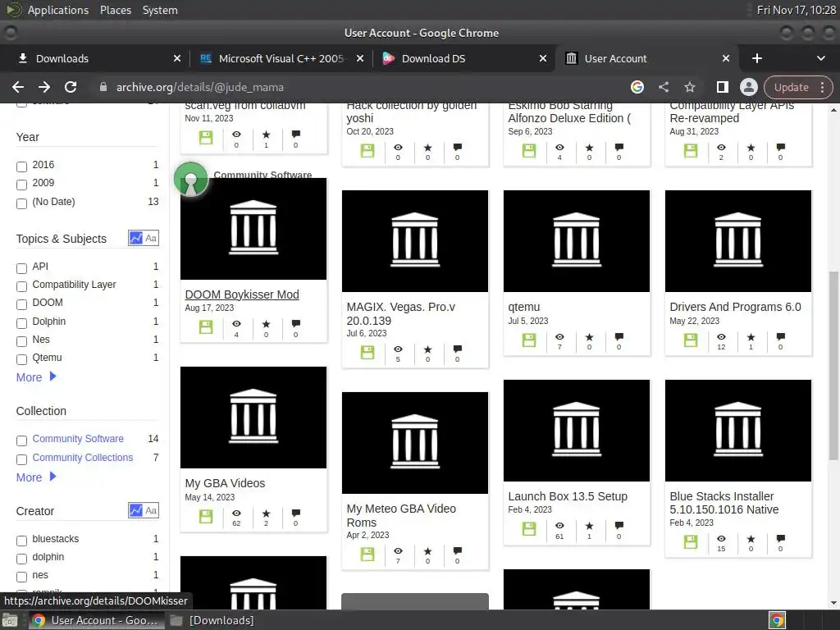Go back with the browser back arrow
This screenshot has height=630, width=840.
click(18, 87)
